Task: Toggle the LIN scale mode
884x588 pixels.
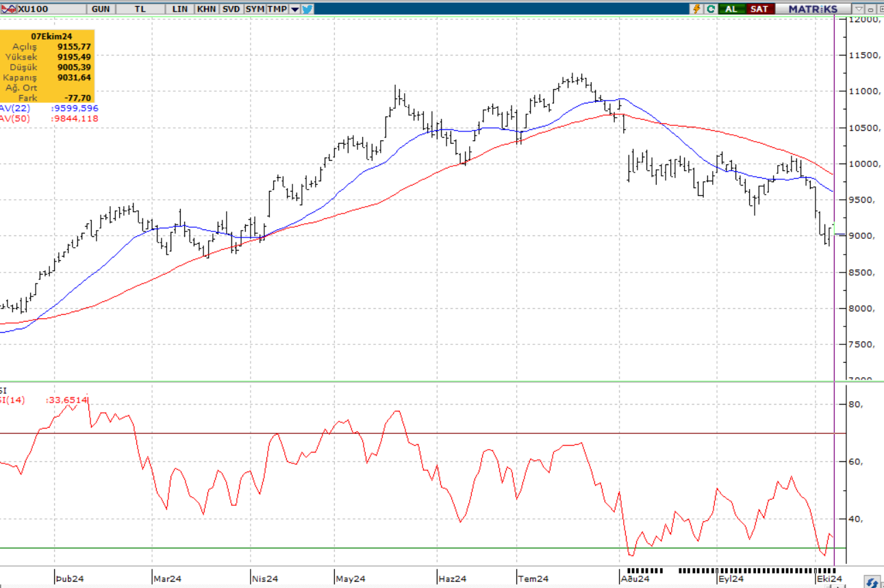Action: [181, 9]
